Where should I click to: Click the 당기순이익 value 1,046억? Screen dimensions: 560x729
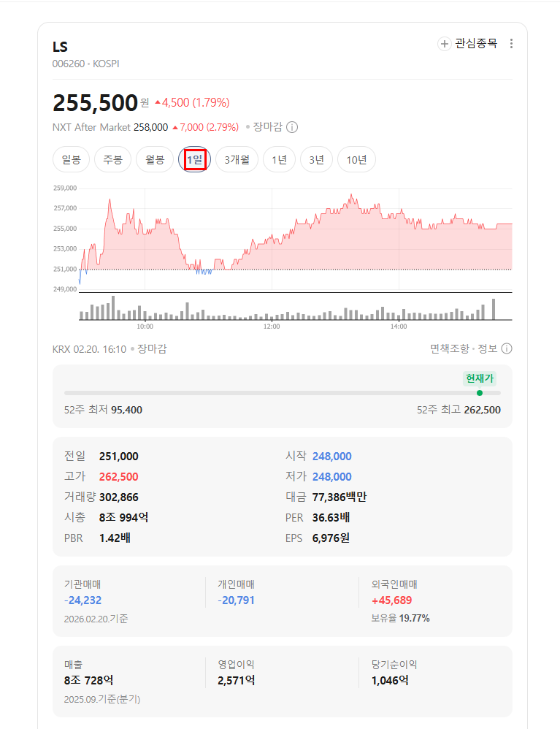tap(390, 681)
